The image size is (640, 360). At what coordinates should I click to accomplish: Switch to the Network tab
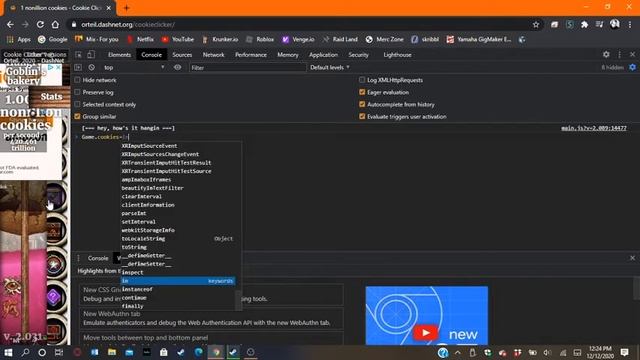[213, 55]
